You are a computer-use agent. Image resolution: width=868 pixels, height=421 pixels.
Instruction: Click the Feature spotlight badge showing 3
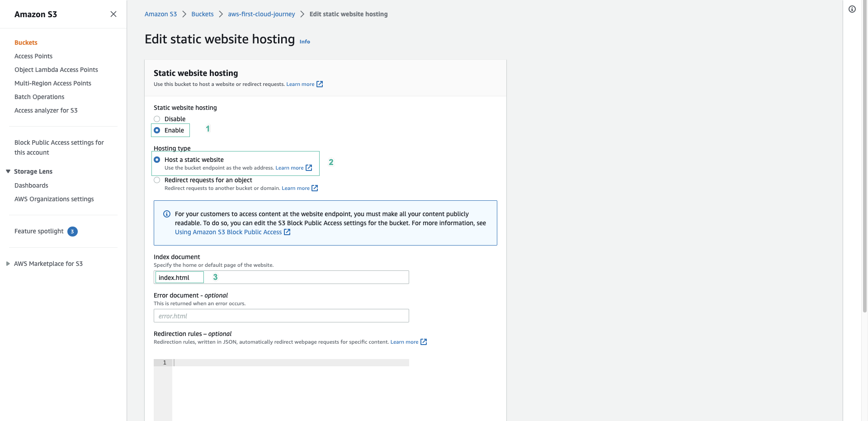pos(72,232)
